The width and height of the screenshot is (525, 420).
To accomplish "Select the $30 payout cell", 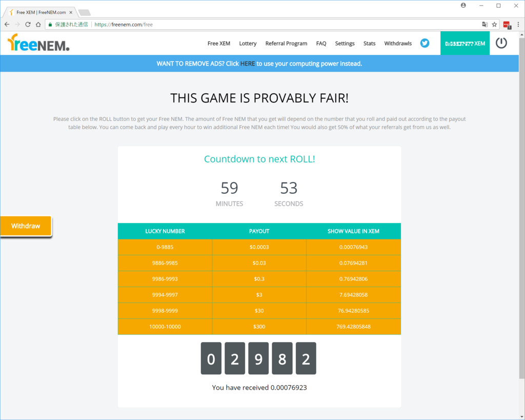I will 259,311.
